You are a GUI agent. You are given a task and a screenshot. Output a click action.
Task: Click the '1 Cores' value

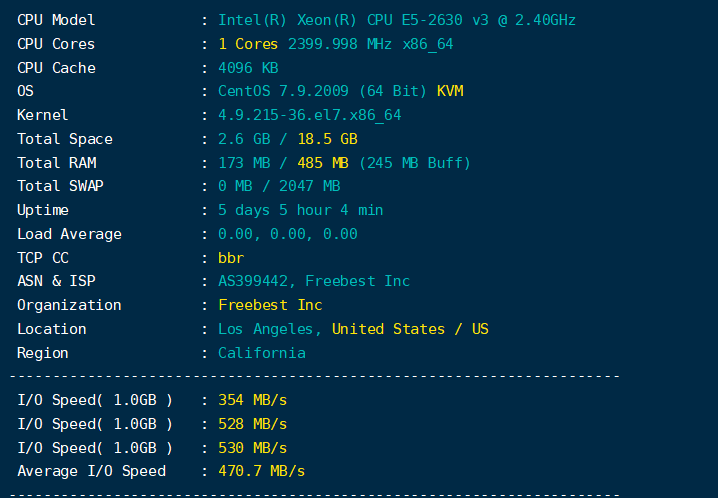click(x=248, y=44)
